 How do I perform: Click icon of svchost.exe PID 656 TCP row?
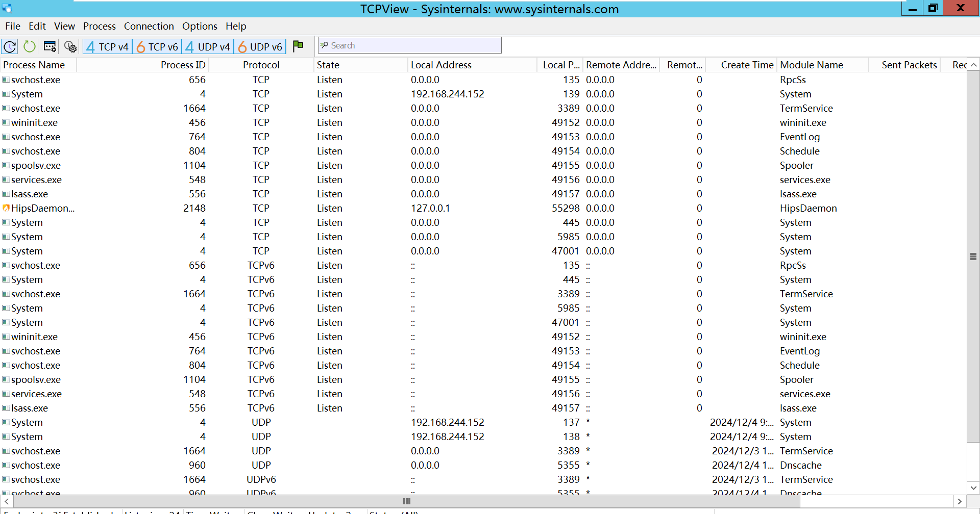6,80
